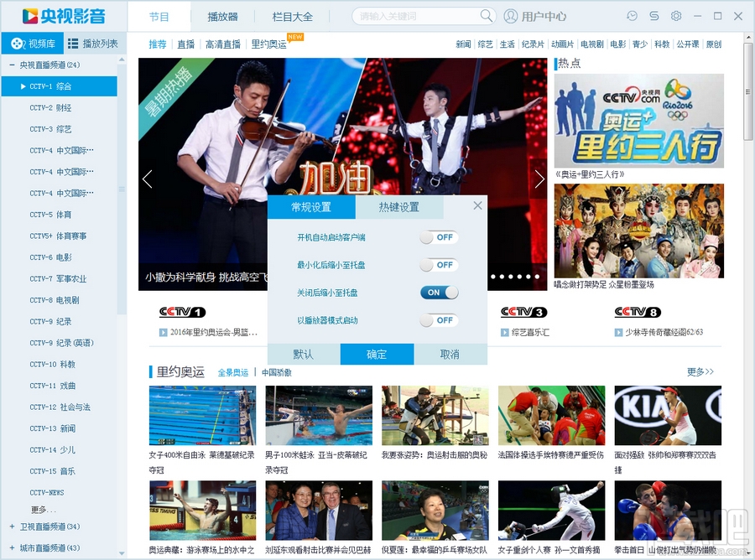Show more channels via 更多...

pos(44,510)
